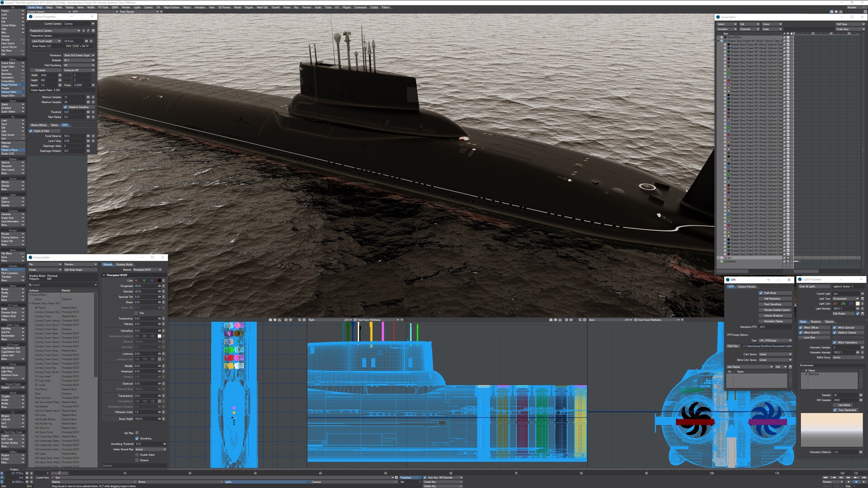
Task: Click the Light Color swatch in Light Properties
Action: tap(858, 304)
